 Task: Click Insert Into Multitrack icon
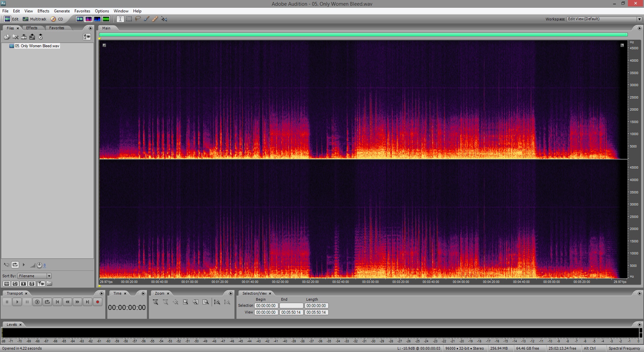(32, 37)
